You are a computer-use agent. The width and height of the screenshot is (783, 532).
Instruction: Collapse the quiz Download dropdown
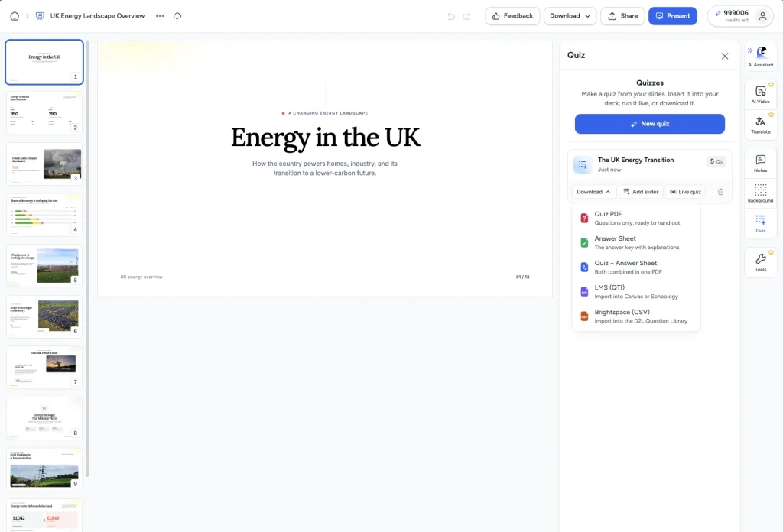[x=593, y=192]
